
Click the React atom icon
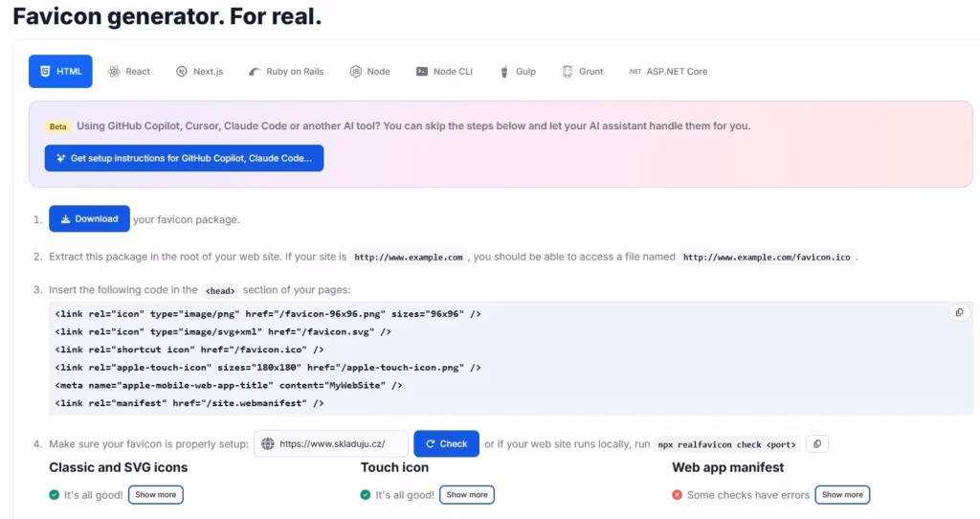[x=114, y=72]
